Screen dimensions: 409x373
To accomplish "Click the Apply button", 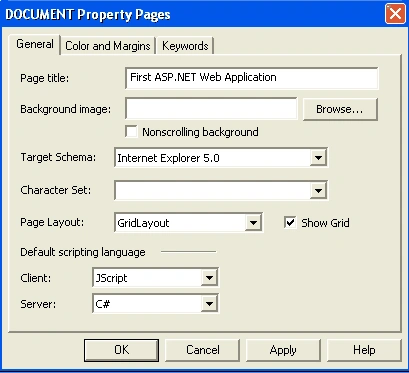I will coord(283,350).
